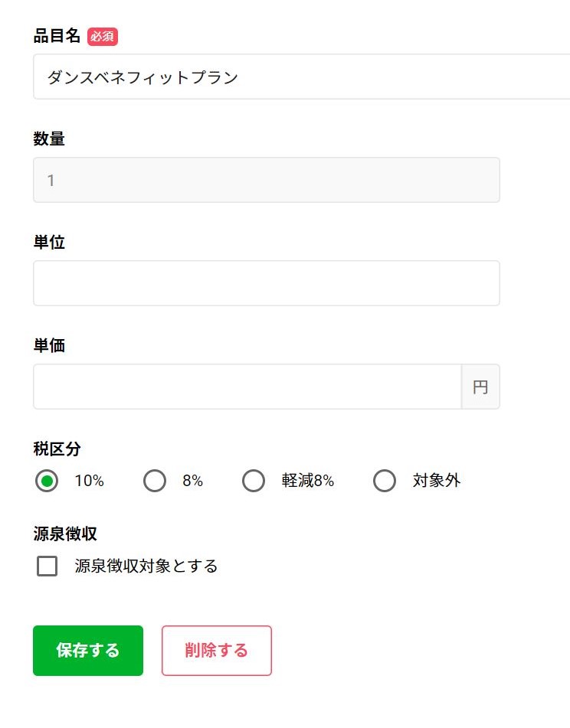
Task: Select the 軽減8% reduced tax radio
Action: click(x=253, y=481)
